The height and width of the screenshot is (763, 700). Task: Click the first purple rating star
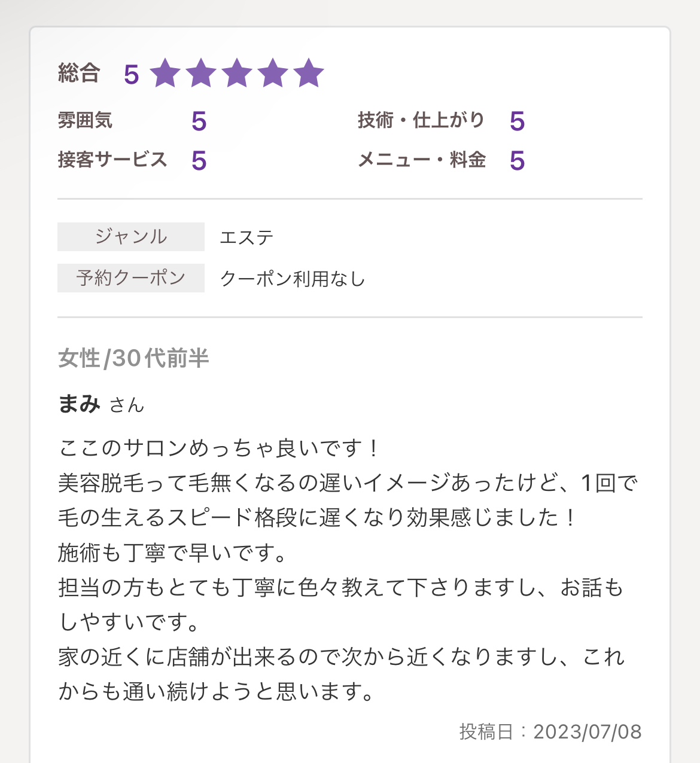[165, 73]
